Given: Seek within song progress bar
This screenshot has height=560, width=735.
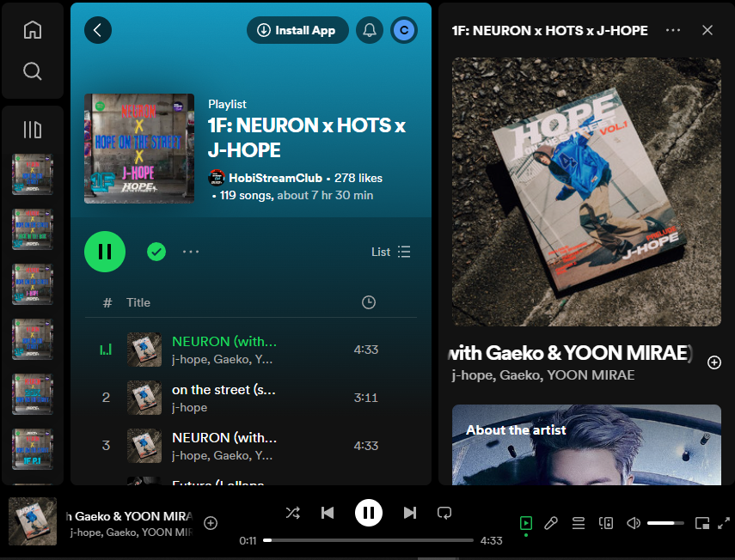Looking at the screenshot, I should 368,540.
